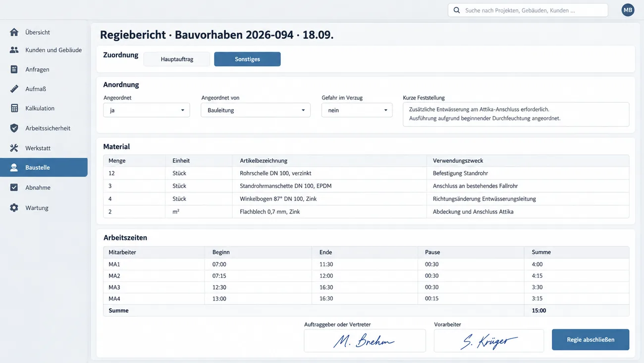Image resolution: width=644 pixels, height=363 pixels.
Task: Click the shield icon beside Arbeitssicherheit
Action: (14, 128)
